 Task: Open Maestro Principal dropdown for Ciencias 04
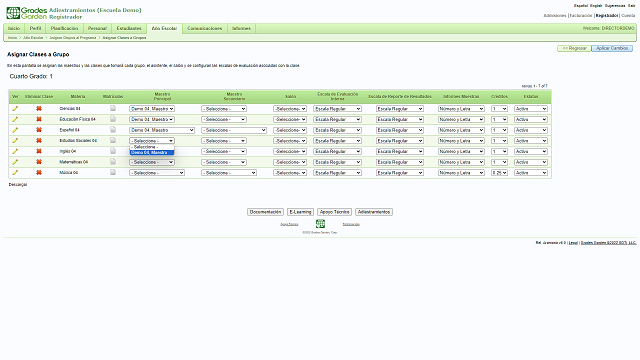[x=152, y=109]
